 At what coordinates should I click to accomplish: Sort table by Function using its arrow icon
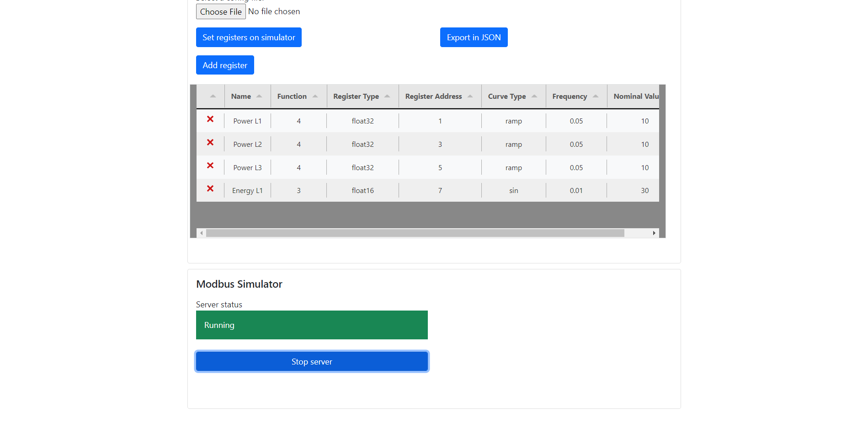(315, 96)
